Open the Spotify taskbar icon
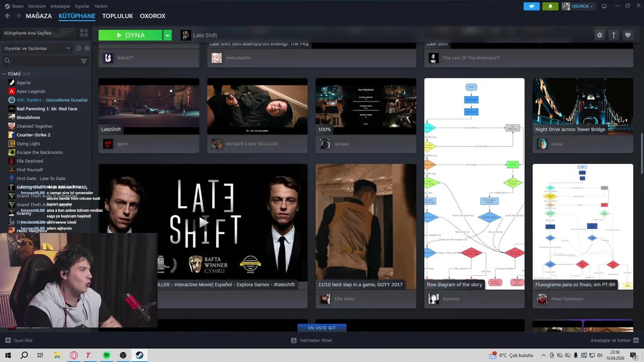644x362 pixels. (107, 355)
